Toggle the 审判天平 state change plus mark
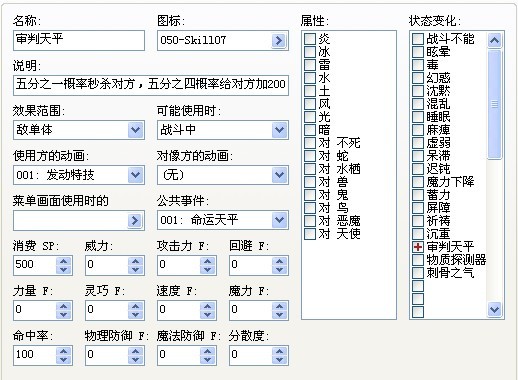 418,247
